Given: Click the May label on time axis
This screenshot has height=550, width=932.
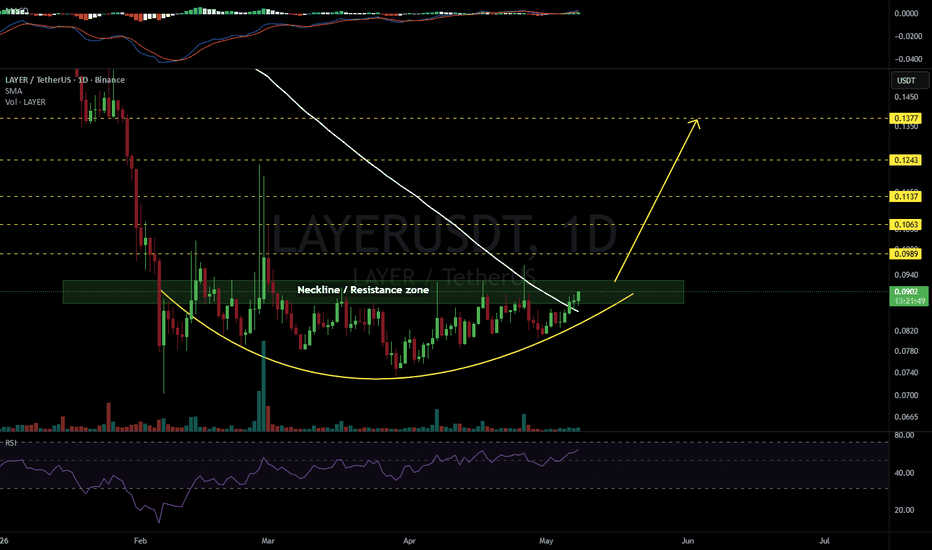Looking at the screenshot, I should [x=546, y=540].
